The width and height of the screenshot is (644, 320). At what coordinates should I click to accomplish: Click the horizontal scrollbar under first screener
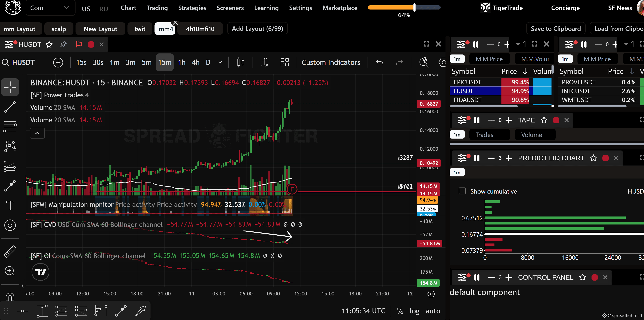pyautogui.click(x=483, y=106)
